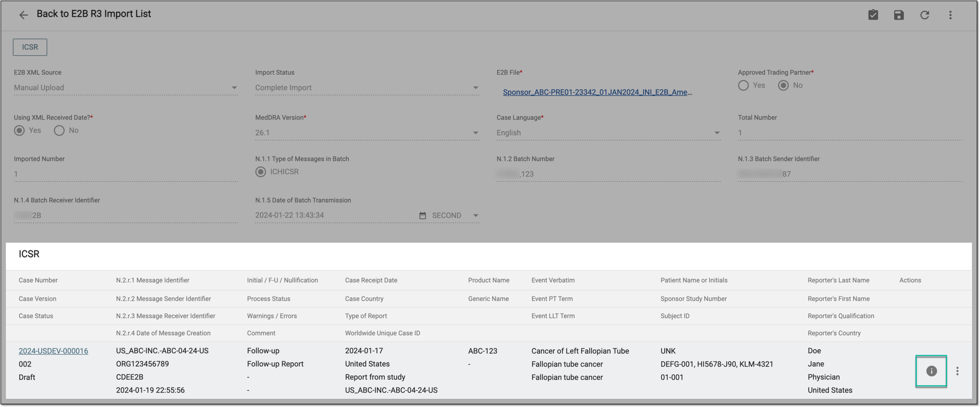
Task: Click the N.2.r.1 Message Identifier header
Action: coord(152,280)
